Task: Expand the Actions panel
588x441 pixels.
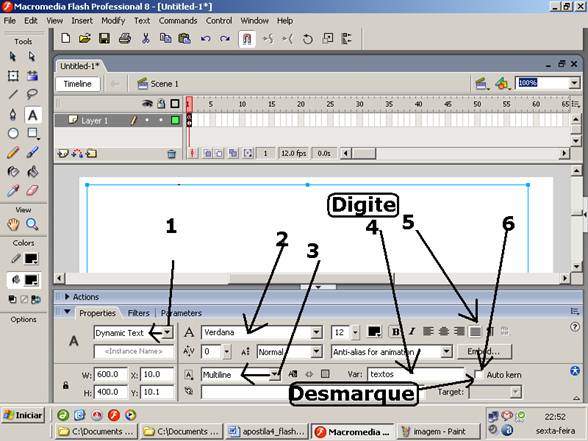Action: point(67,297)
